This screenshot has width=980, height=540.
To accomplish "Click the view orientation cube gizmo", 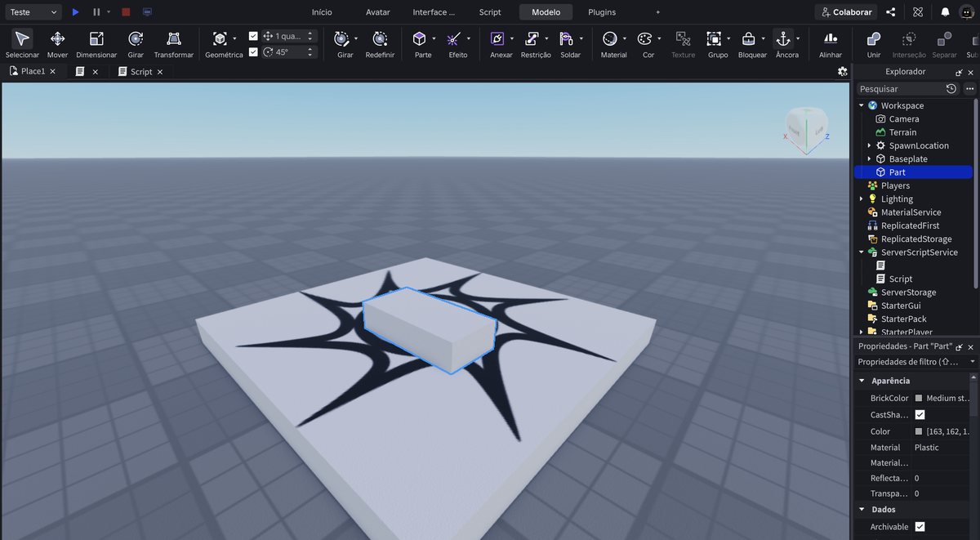I will 805,127.
